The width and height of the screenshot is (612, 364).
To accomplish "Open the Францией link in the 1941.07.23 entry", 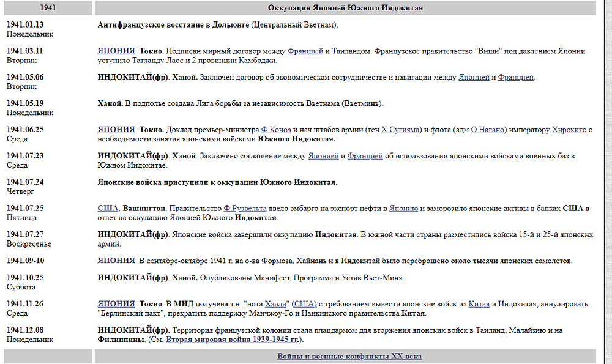I will (365, 156).
